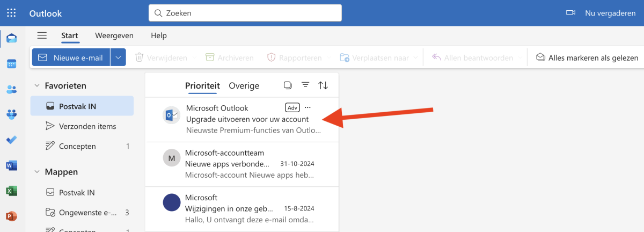Image resolution: width=644 pixels, height=232 pixels.
Task: Open the app launcher grid icon
Action: point(11,13)
